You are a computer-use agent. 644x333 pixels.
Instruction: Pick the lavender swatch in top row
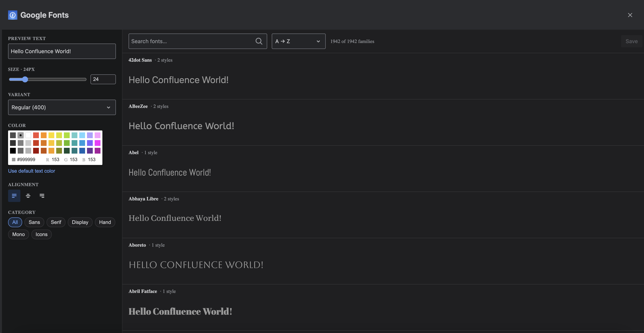tap(90, 135)
